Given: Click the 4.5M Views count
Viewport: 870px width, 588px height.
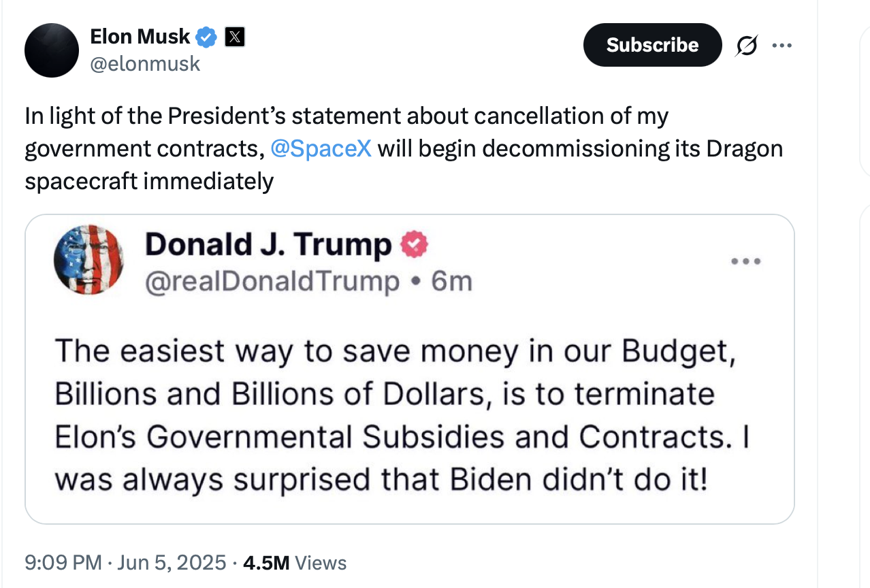Looking at the screenshot, I should [x=295, y=563].
